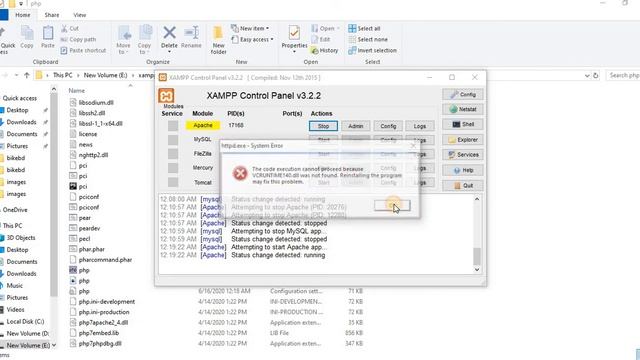Click Invert selection in the ribbon

tap(372, 51)
